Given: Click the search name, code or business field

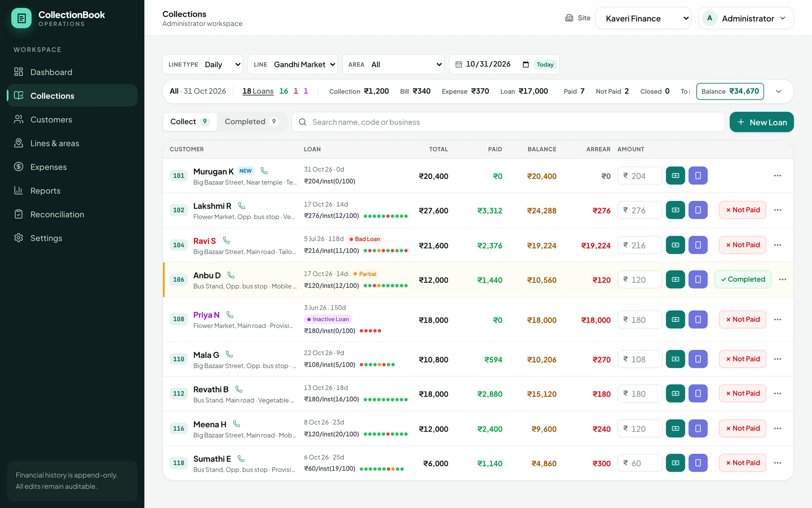Looking at the screenshot, I should [x=508, y=122].
